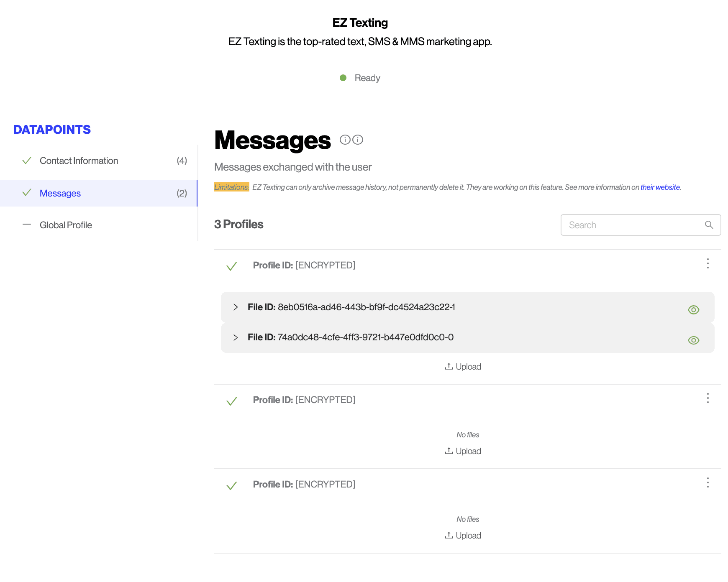Select Messages datapoint in sidebar

pyautogui.click(x=60, y=194)
